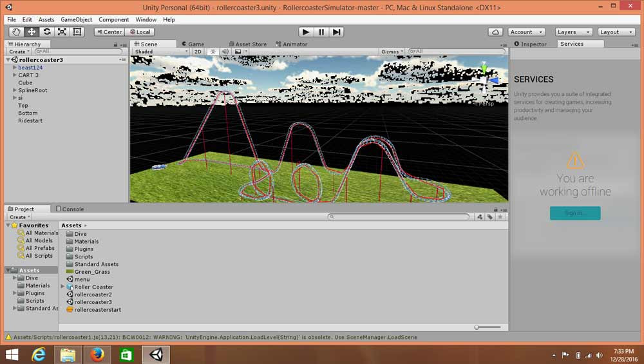Open scene effects image dropdown
644x364 pixels.
click(240, 52)
